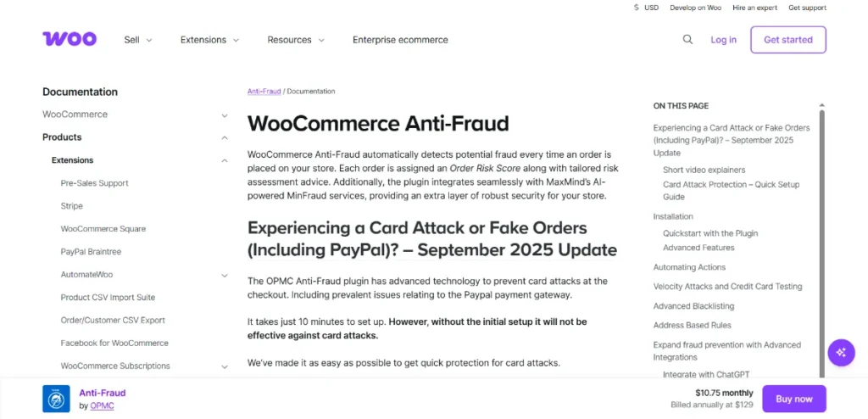Open the Anti-Fraud breadcrumb link
Screen dimensions: 868x419
[x=264, y=92]
